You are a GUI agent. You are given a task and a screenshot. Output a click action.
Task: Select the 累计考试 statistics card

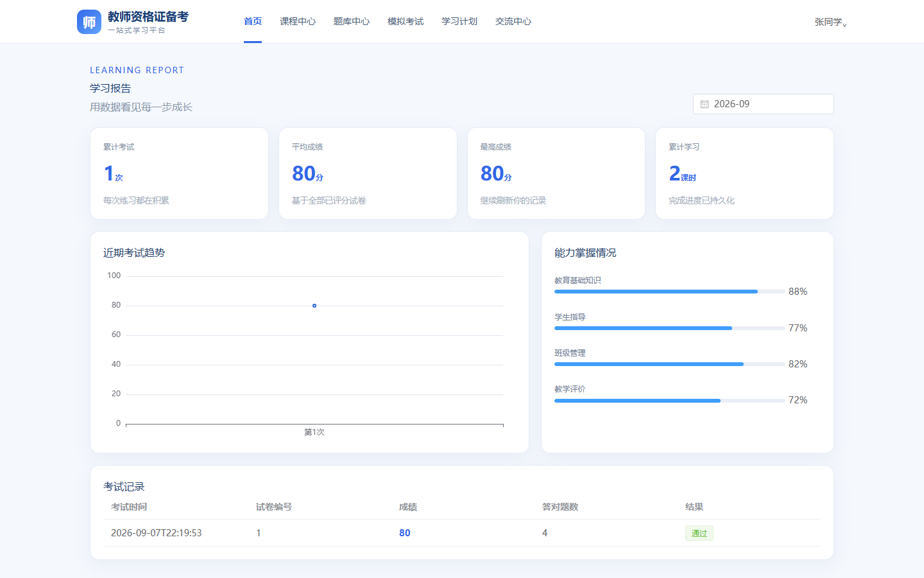[180, 173]
